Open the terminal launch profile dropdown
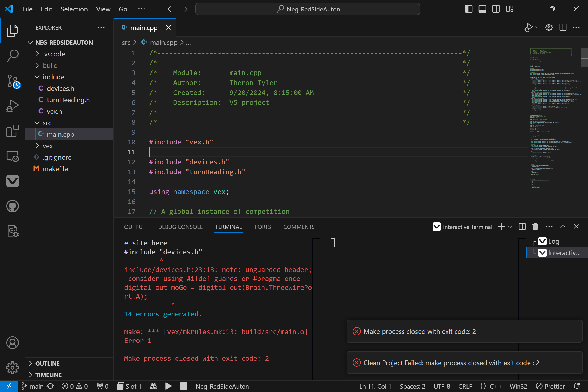This screenshot has width=588, height=392. pos(510,227)
